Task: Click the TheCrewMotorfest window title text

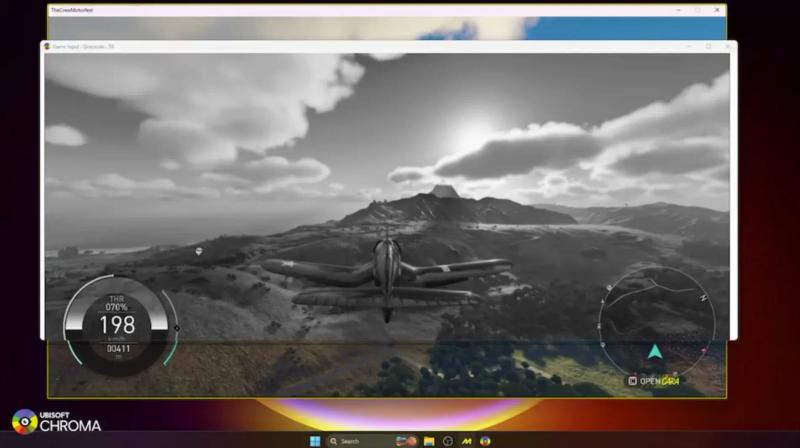Action: (x=72, y=10)
